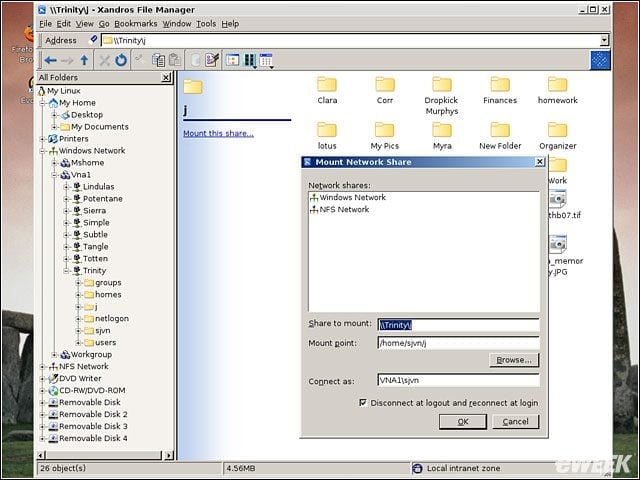The image size is (640, 480).
Task: Click the Browse... button for mount point
Action: pyautogui.click(x=514, y=360)
